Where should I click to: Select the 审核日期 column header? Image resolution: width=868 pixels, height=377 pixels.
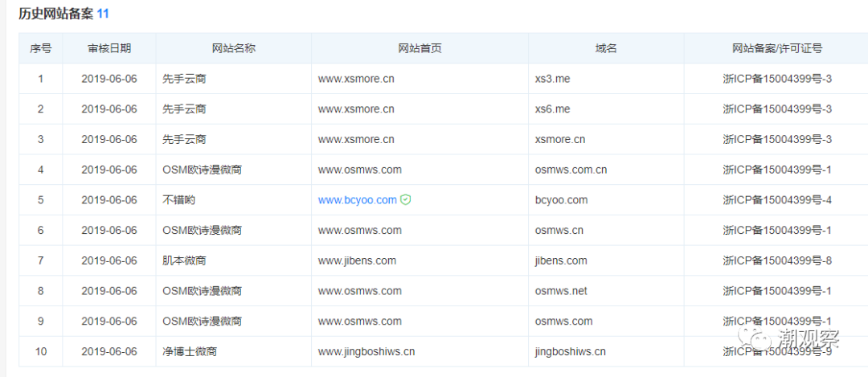(x=109, y=48)
